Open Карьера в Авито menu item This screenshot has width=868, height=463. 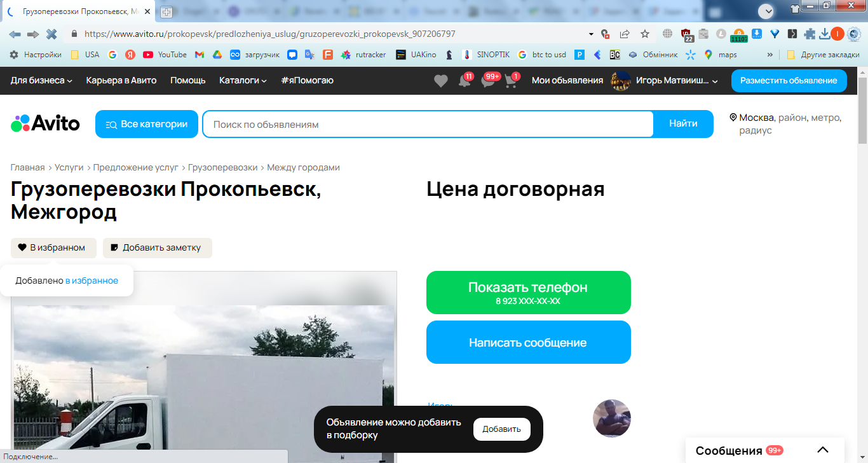[121, 81]
